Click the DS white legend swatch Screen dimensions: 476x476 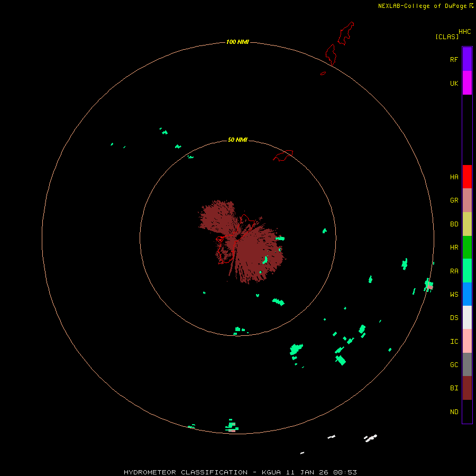pos(467,317)
